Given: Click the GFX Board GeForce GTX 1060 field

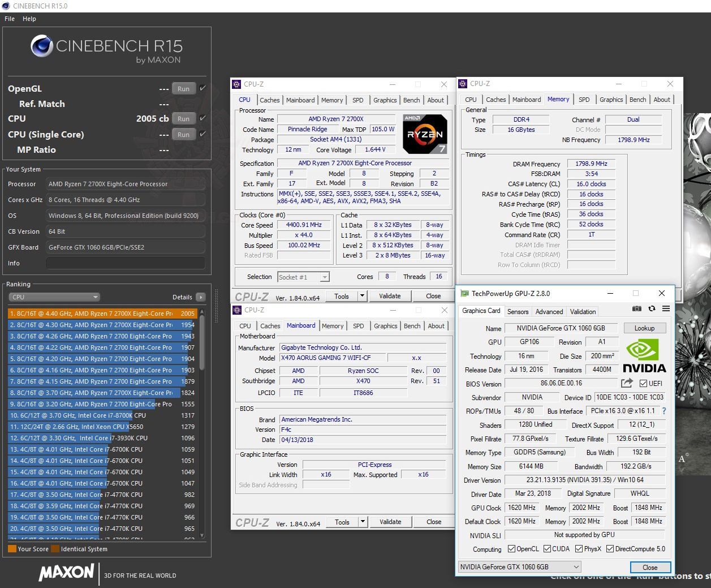Looking at the screenshot, I should pos(125,247).
